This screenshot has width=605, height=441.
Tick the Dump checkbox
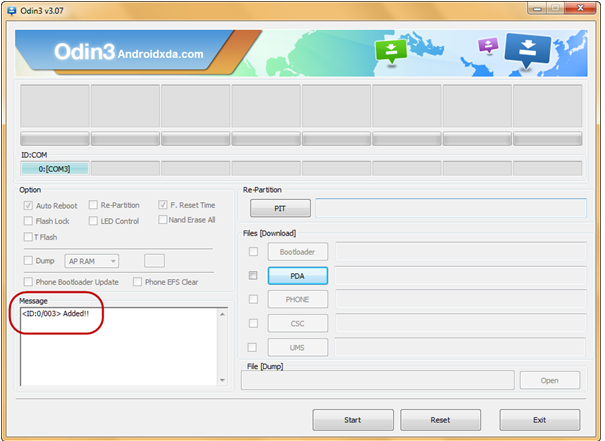[28, 261]
